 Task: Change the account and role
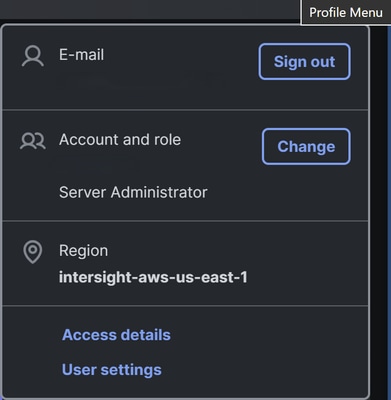(x=306, y=147)
